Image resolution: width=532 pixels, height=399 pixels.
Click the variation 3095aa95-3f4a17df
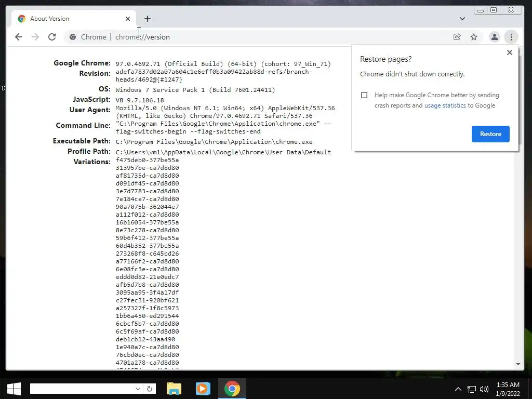point(147,292)
